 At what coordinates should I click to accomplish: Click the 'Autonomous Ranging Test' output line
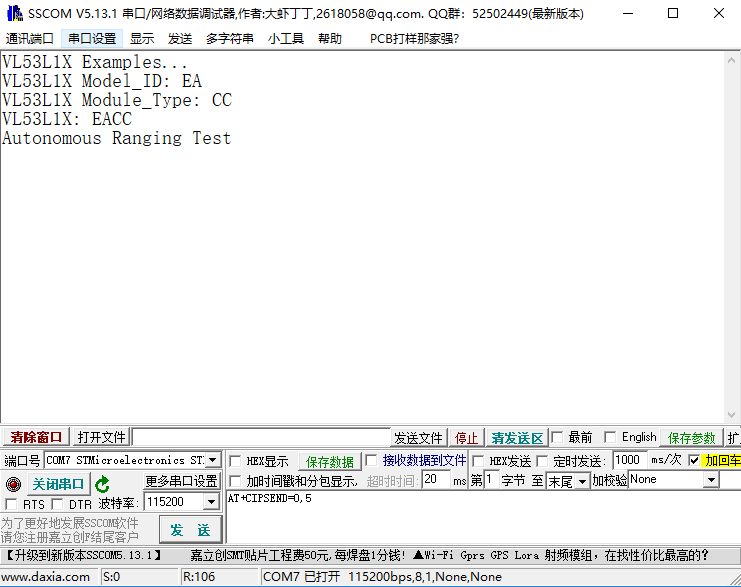pyautogui.click(x=117, y=138)
